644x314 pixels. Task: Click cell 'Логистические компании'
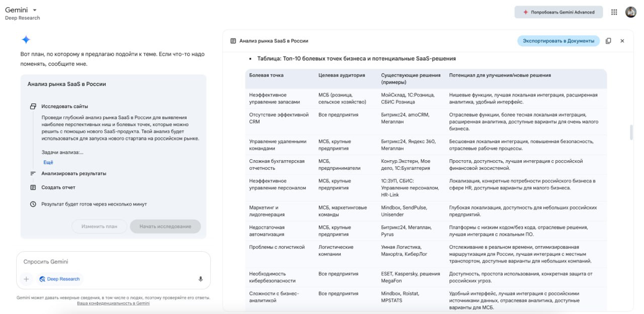tap(336, 250)
